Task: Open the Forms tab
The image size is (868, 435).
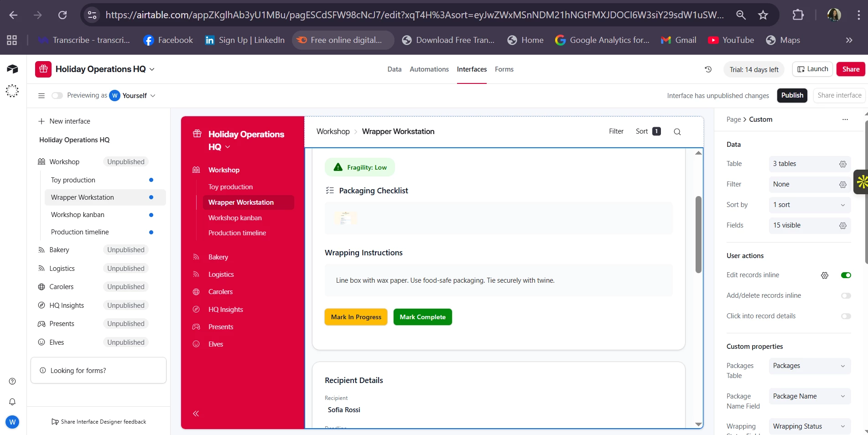Action: [504, 69]
